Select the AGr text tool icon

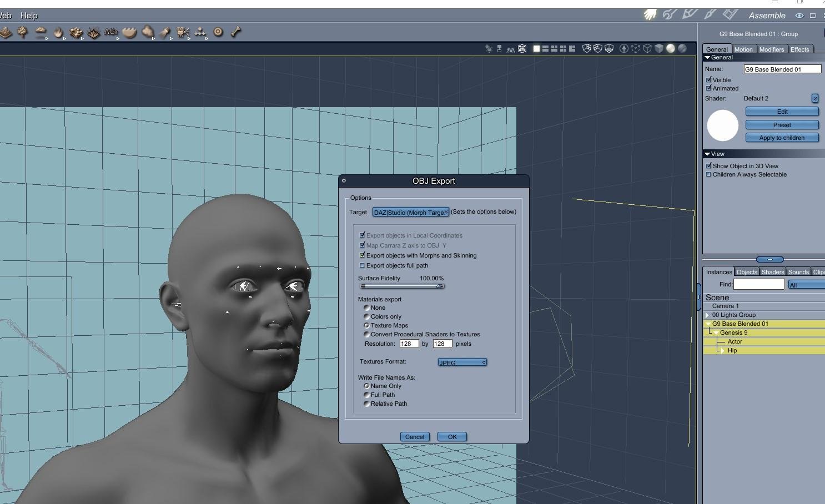(x=111, y=32)
